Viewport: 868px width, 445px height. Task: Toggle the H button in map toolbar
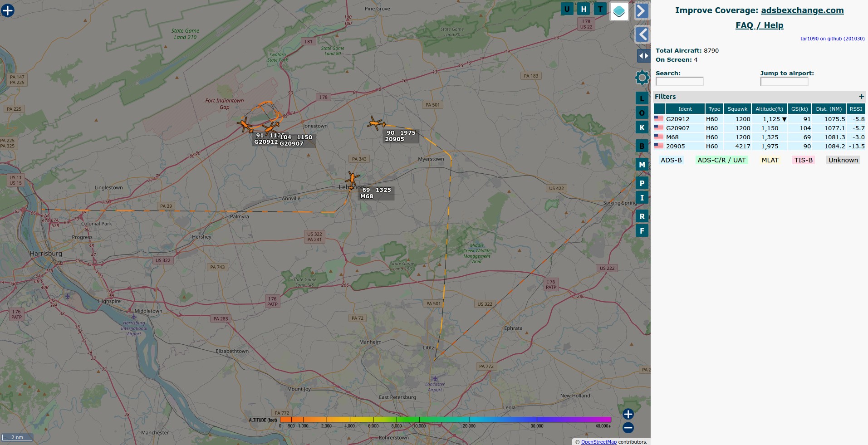pos(584,9)
